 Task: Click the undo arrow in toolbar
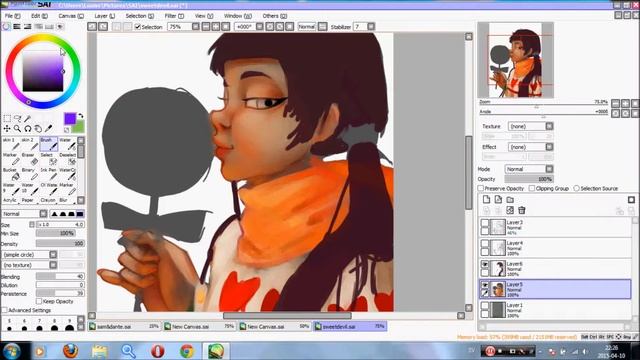point(92,27)
